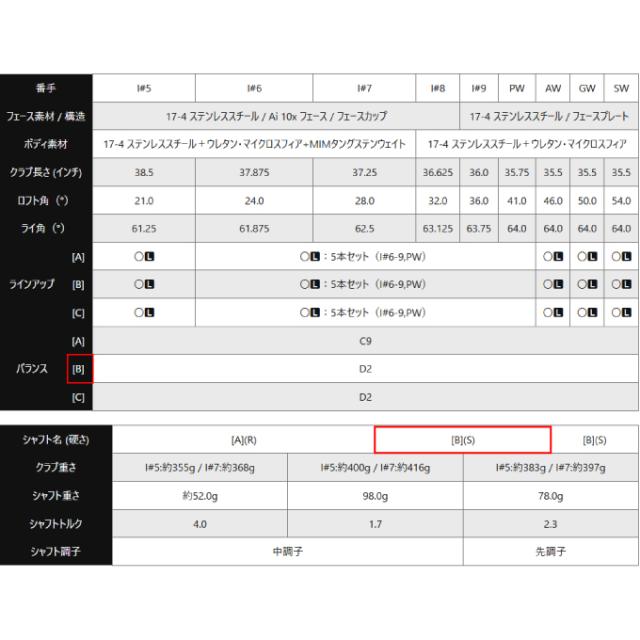The height and width of the screenshot is (640, 640).
Task: Click the [A](R) shaft name cell
Action: [x=244, y=440]
